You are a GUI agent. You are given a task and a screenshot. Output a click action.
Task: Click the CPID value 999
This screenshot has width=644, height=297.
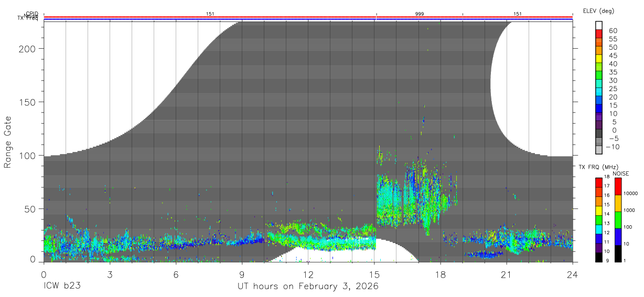pos(420,14)
